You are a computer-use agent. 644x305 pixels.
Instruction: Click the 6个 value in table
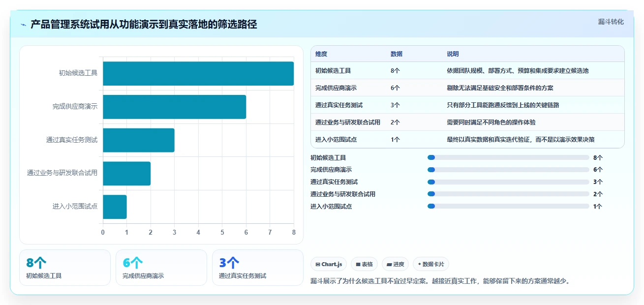(x=395, y=88)
